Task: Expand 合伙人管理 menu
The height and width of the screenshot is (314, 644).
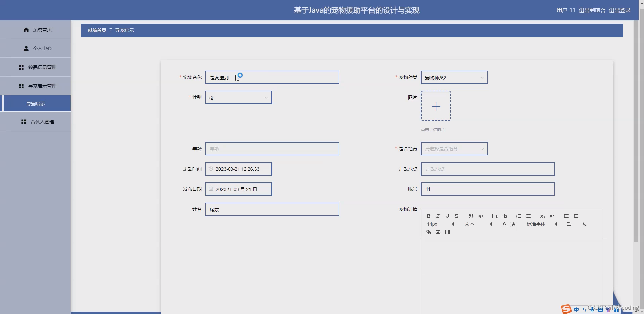Action: (35, 122)
